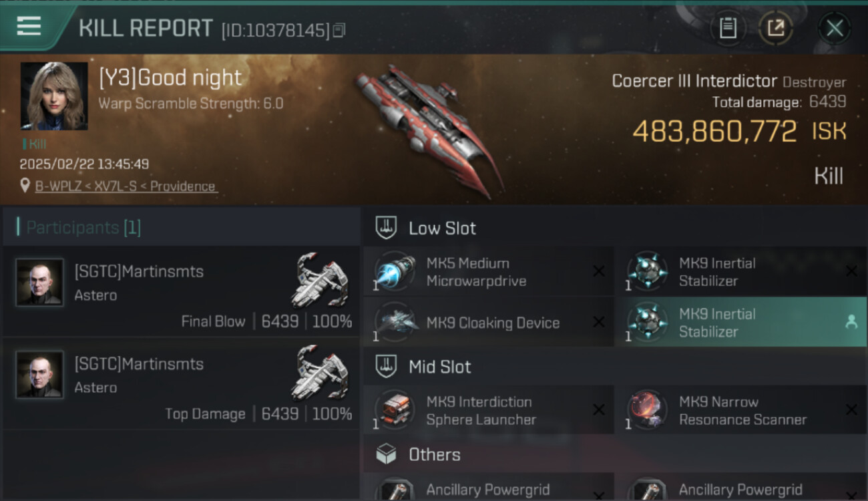Click the MK9 Interdiction Sphere Launcher icon
868x501 pixels.
[x=395, y=410]
